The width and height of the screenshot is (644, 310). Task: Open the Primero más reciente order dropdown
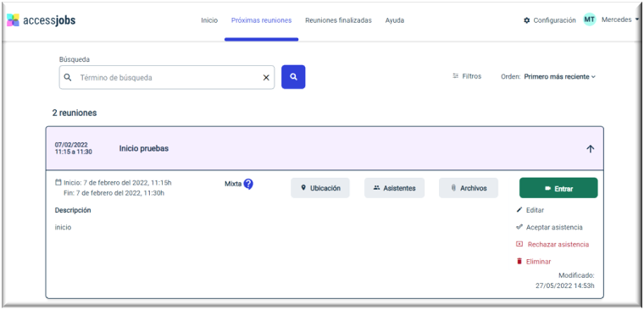(560, 77)
